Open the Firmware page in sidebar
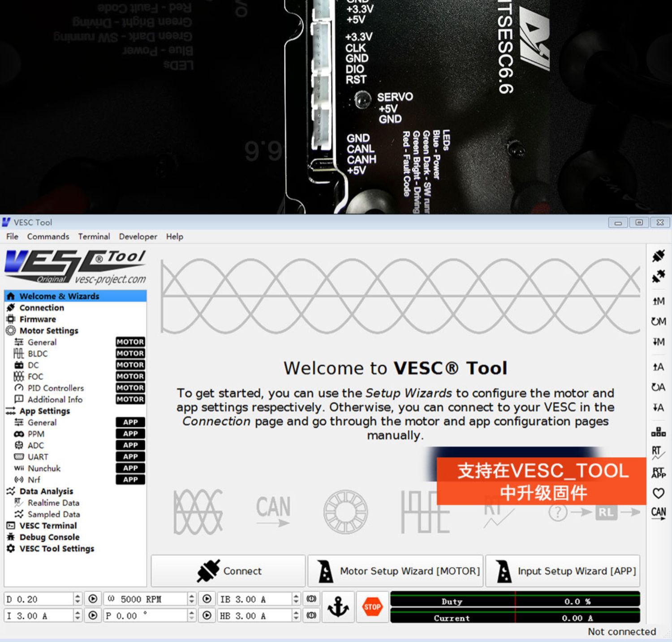The image size is (672, 642). (x=75, y=319)
